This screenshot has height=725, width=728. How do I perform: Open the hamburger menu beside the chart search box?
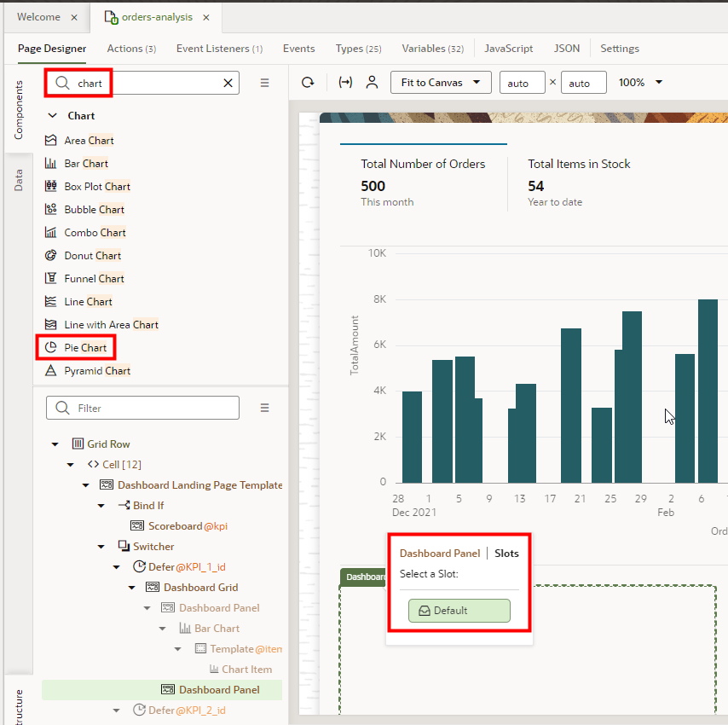click(264, 82)
